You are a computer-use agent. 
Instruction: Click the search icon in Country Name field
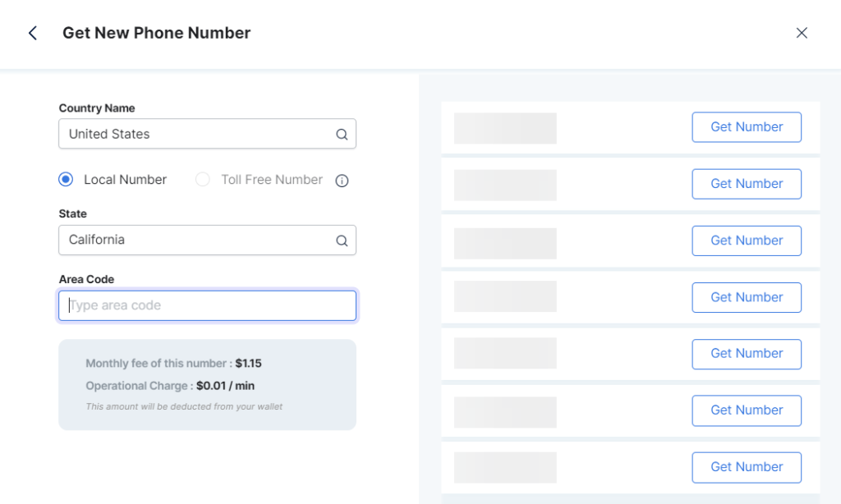point(341,134)
